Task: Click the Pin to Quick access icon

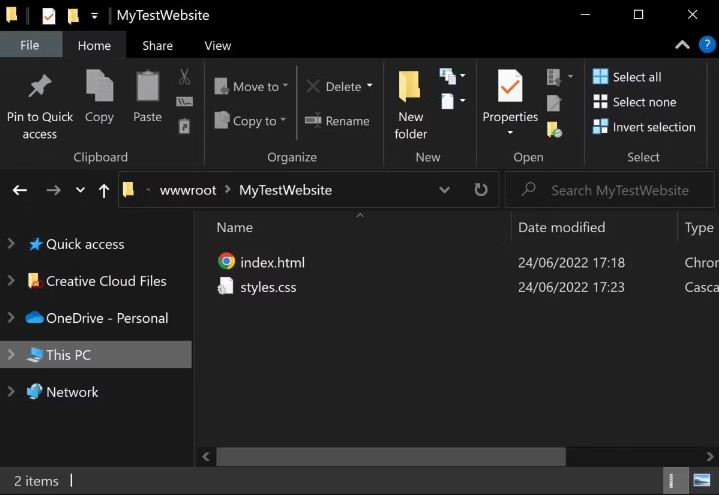Action: point(40,86)
